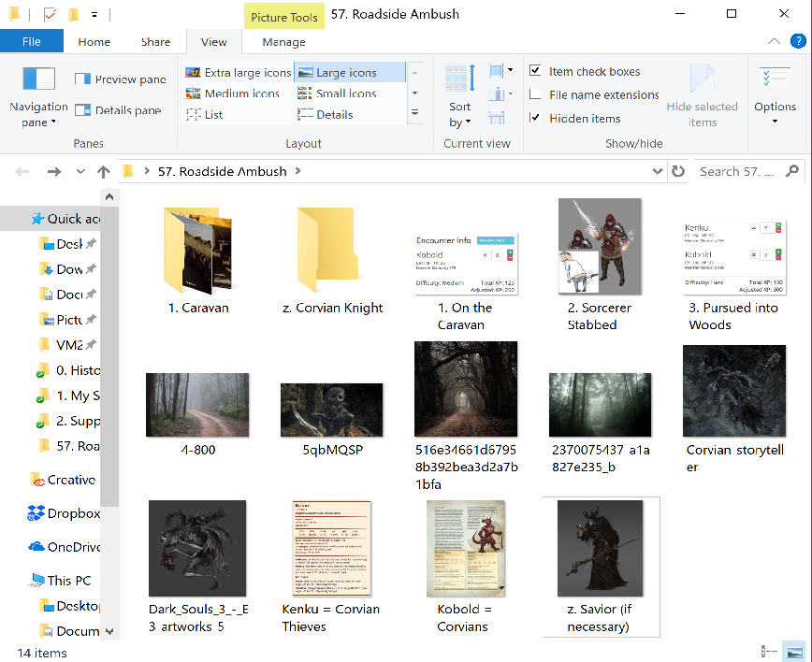Switch to details view via status bar icon

pos(770,651)
